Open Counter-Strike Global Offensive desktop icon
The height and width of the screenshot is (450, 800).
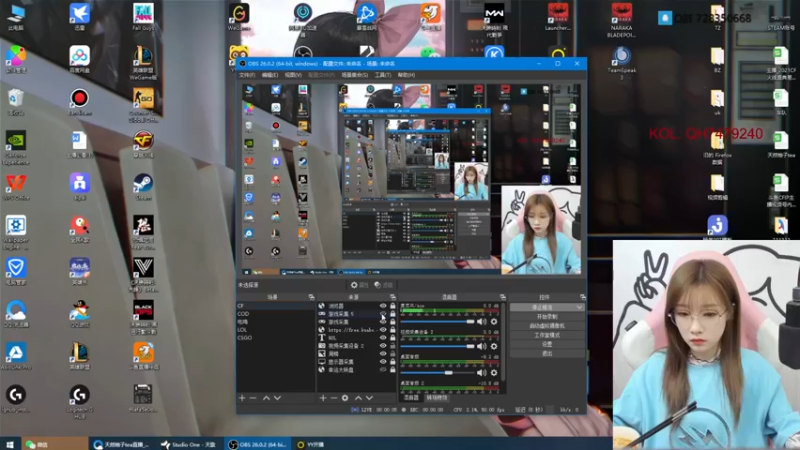click(143, 106)
